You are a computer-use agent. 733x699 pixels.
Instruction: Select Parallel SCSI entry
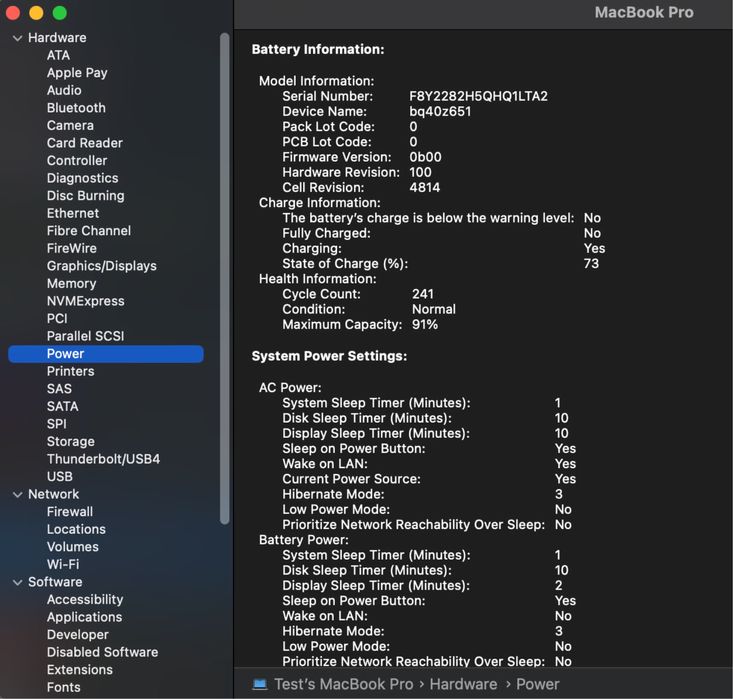(86, 336)
